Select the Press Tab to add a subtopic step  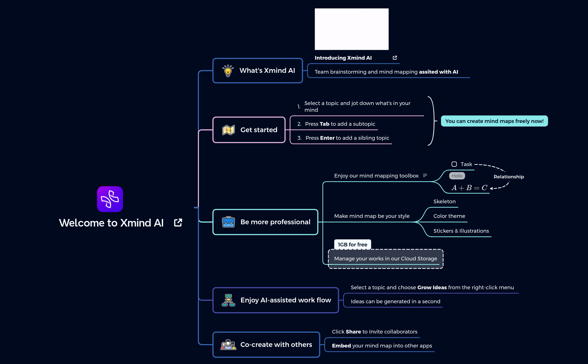pyautogui.click(x=336, y=124)
